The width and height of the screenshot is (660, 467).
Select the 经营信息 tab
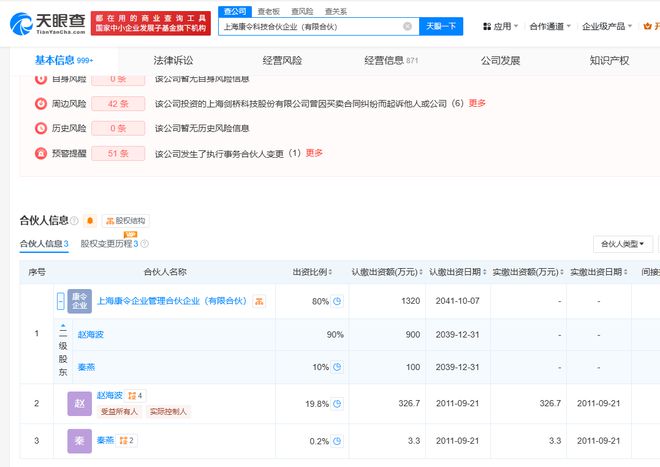pos(391,61)
